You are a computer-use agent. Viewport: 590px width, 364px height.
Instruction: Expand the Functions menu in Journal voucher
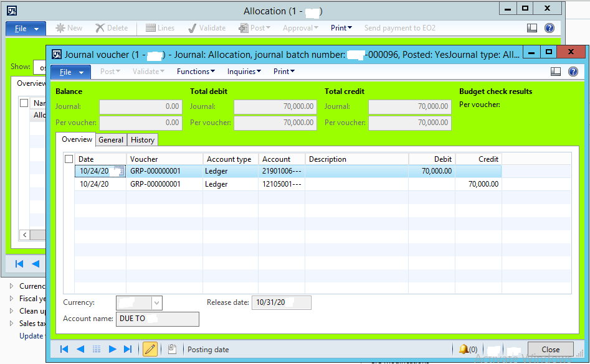click(x=196, y=71)
